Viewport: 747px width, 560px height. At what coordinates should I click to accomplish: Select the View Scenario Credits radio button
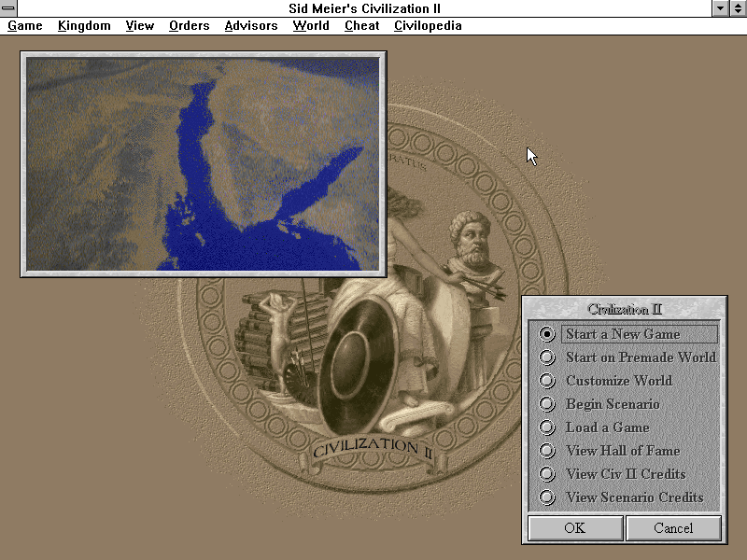click(x=547, y=497)
